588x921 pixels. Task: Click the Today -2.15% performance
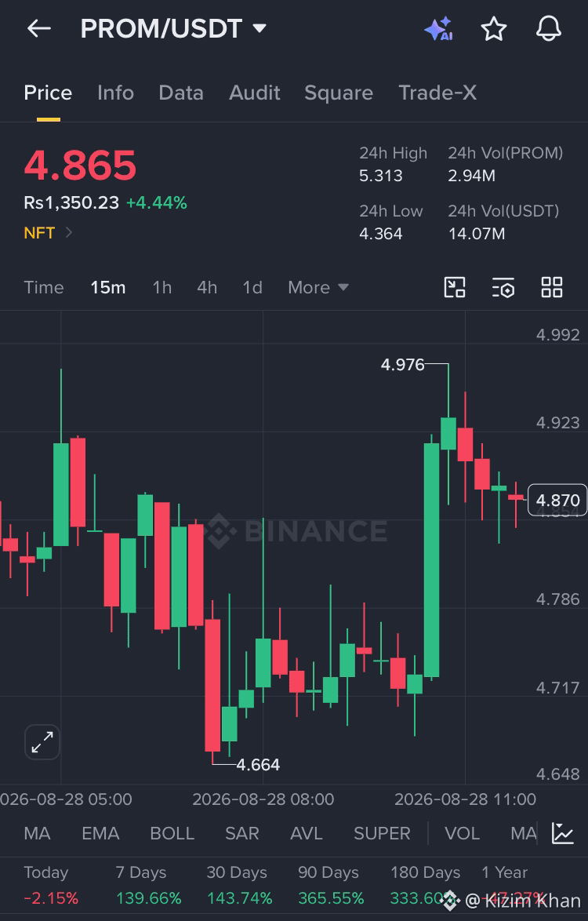click(51, 885)
